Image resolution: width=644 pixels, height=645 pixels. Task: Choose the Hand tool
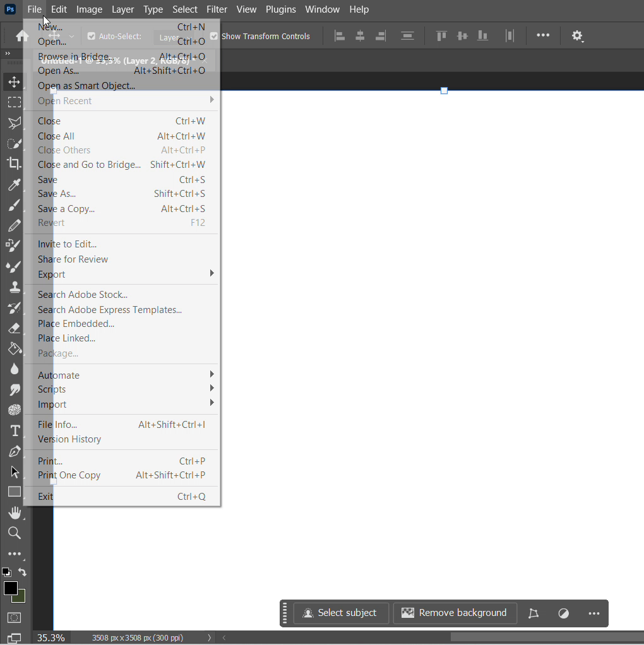pyautogui.click(x=14, y=512)
